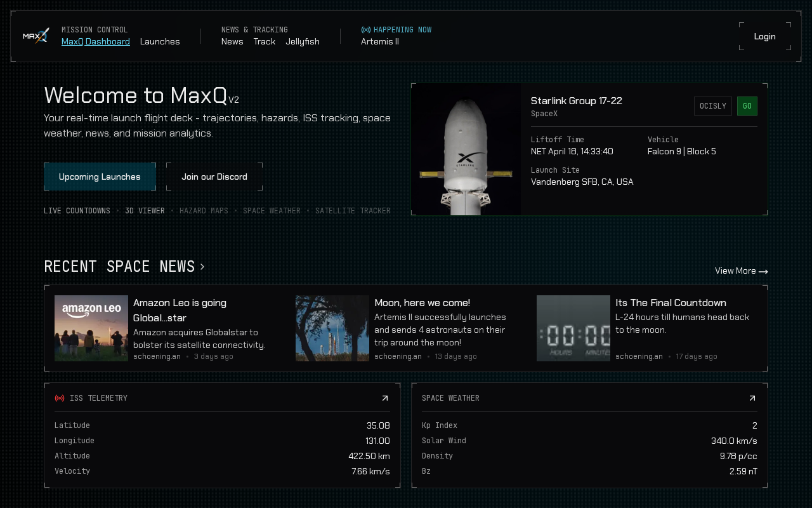
Task: Click the View More news link
Action: click(x=742, y=271)
